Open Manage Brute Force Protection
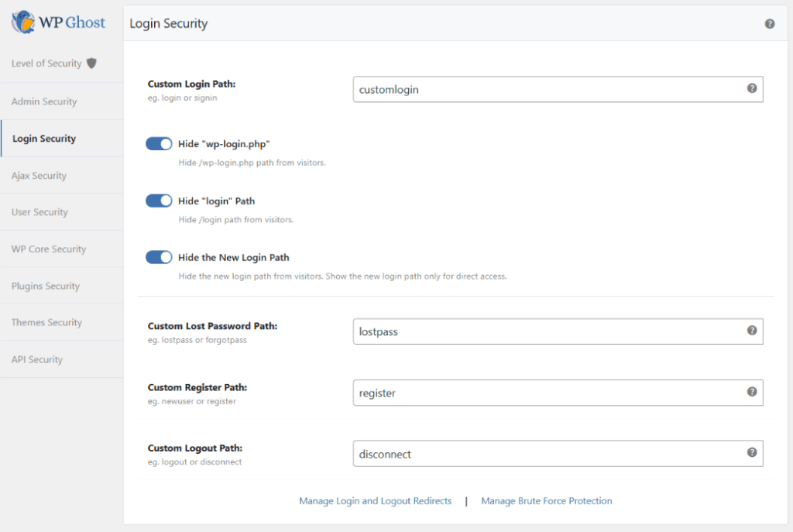Image resolution: width=793 pixels, height=532 pixels. (547, 501)
